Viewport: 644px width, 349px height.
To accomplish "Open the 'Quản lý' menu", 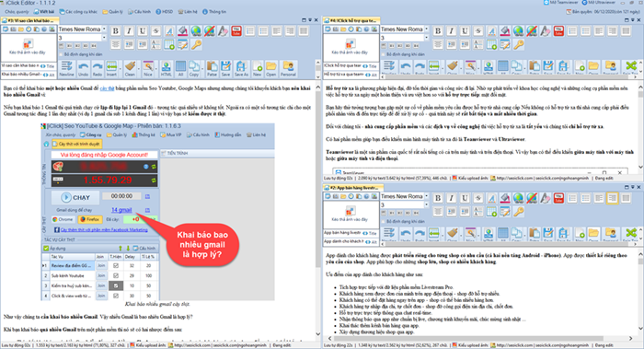I will (112, 11).
